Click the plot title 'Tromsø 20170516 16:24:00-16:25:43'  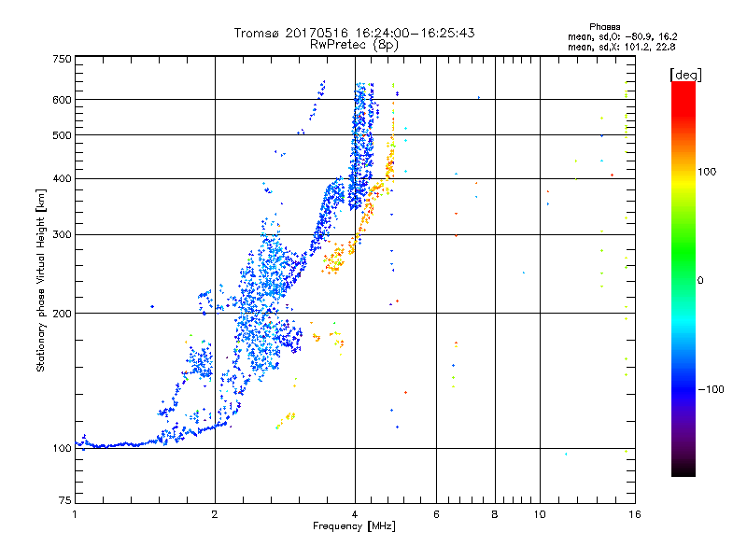355,33
